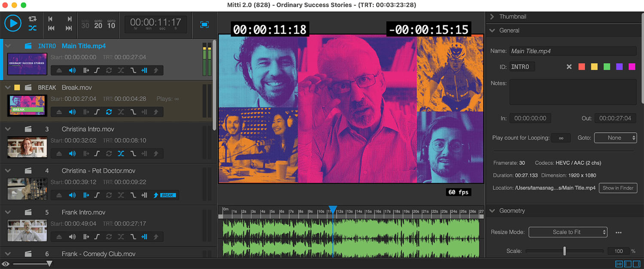Collapse the Main Title.mp4 cue row

[x=8, y=46]
